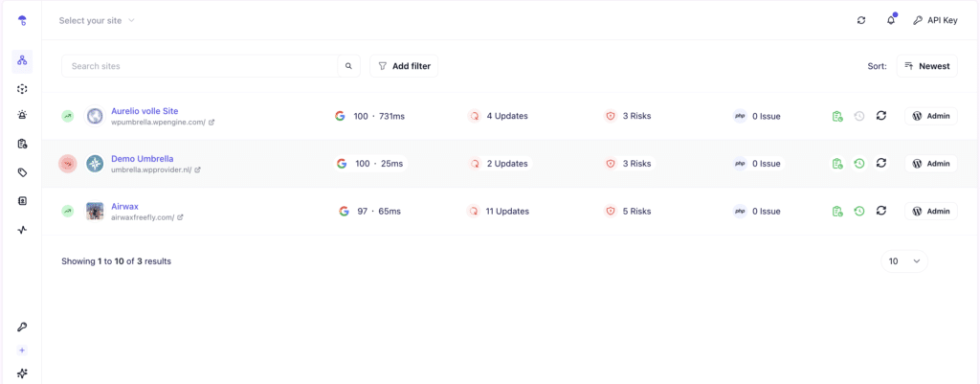Click the sync icon for Demo Umbrella
The image size is (980, 384).
[881, 164]
